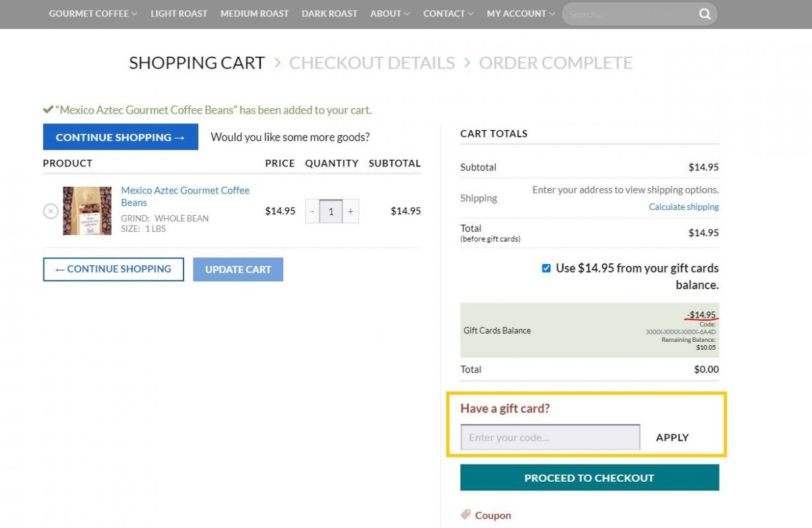Click the blue Continue Shopping button
812x528 pixels.
coord(120,137)
